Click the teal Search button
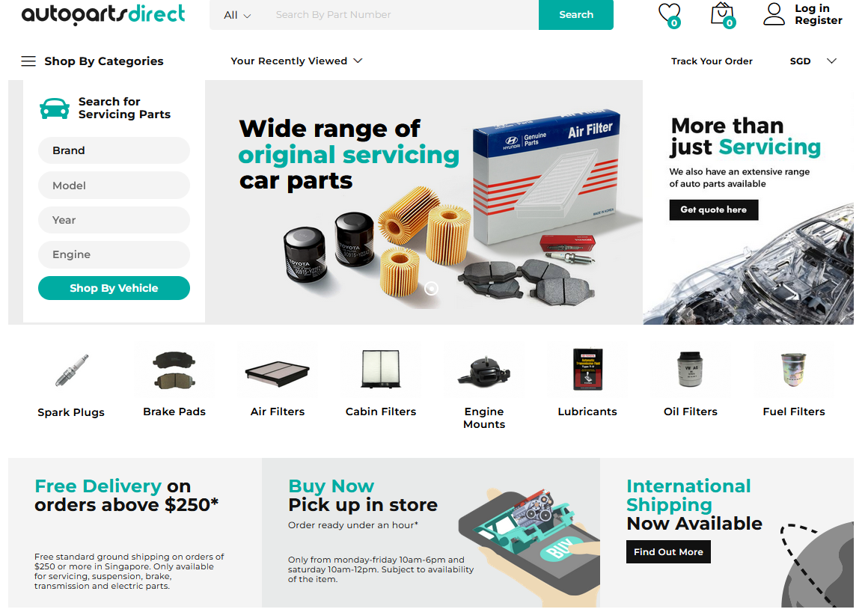868x615 pixels. coord(575,14)
